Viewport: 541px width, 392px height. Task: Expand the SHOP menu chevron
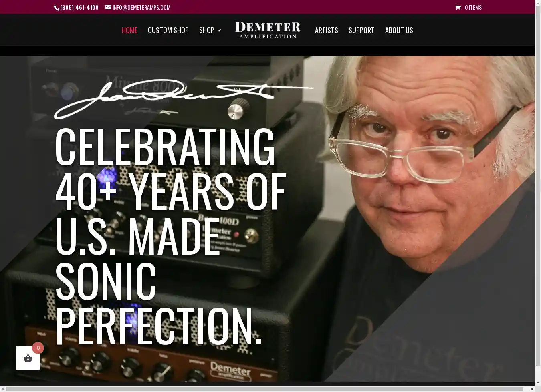219,30
